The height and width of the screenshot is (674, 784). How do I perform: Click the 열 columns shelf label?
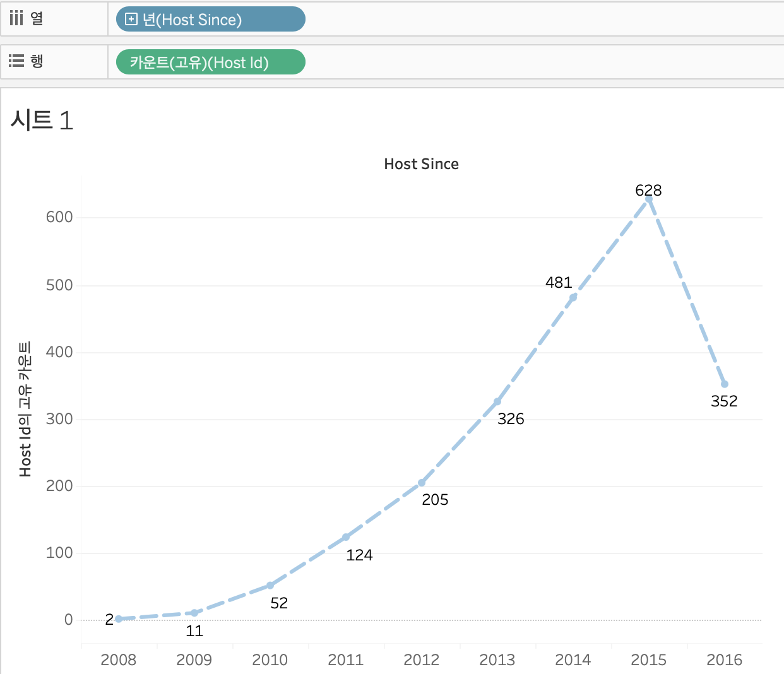pos(37,18)
